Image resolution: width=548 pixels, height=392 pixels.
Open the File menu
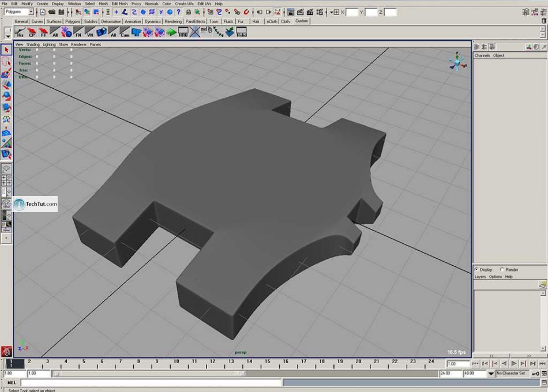[x=5, y=3]
